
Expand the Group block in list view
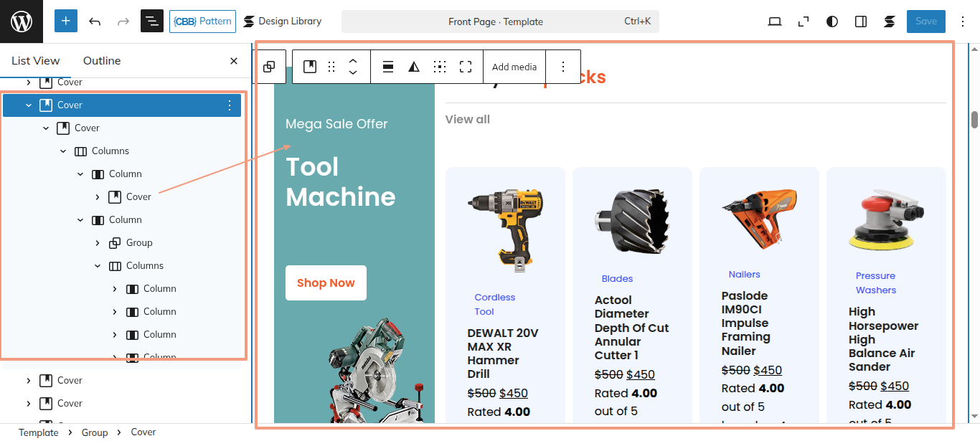tap(98, 243)
